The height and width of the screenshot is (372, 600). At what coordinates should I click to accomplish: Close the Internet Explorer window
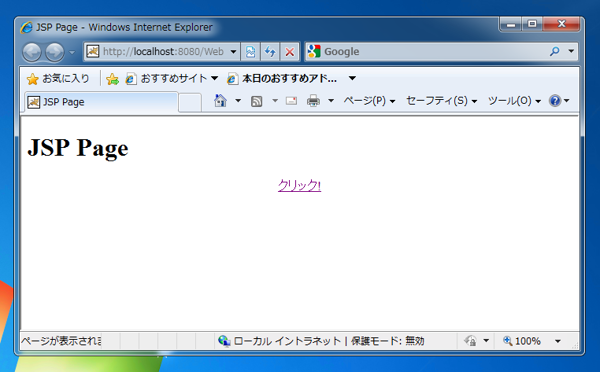561,24
